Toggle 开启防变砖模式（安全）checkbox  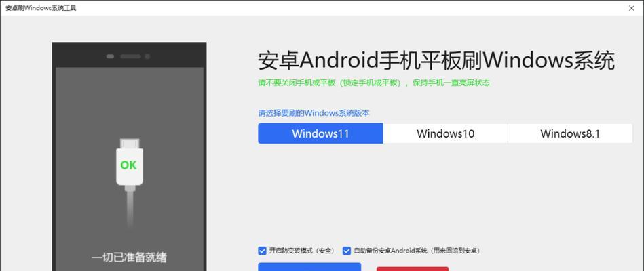(262, 251)
